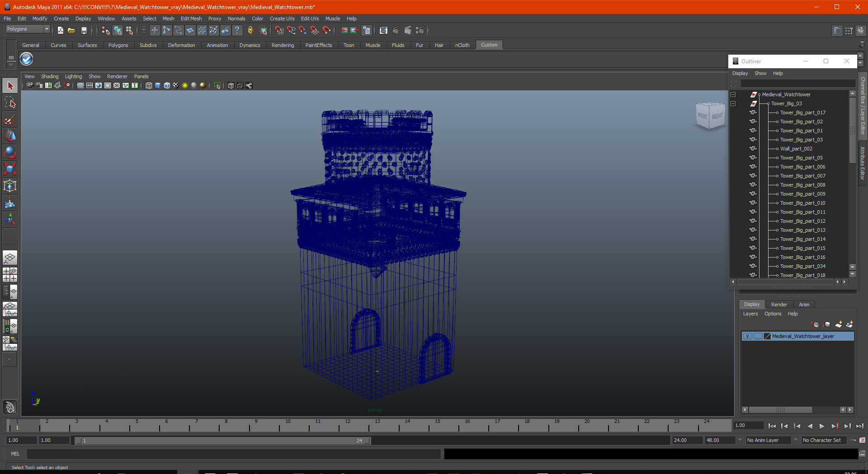Switch to Persp/Graph Editor layout
The image size is (868, 474).
pos(10,309)
